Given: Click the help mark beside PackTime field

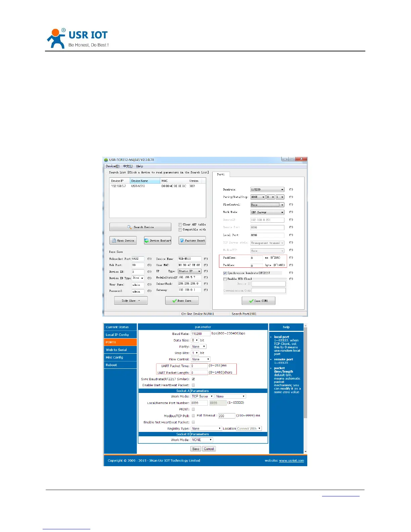Looking at the screenshot, I should coord(291,258).
